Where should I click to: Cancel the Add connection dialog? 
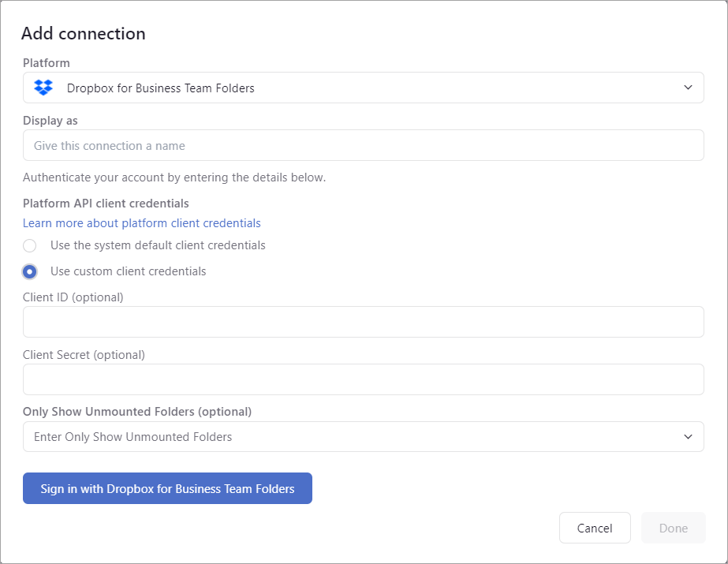(x=595, y=529)
